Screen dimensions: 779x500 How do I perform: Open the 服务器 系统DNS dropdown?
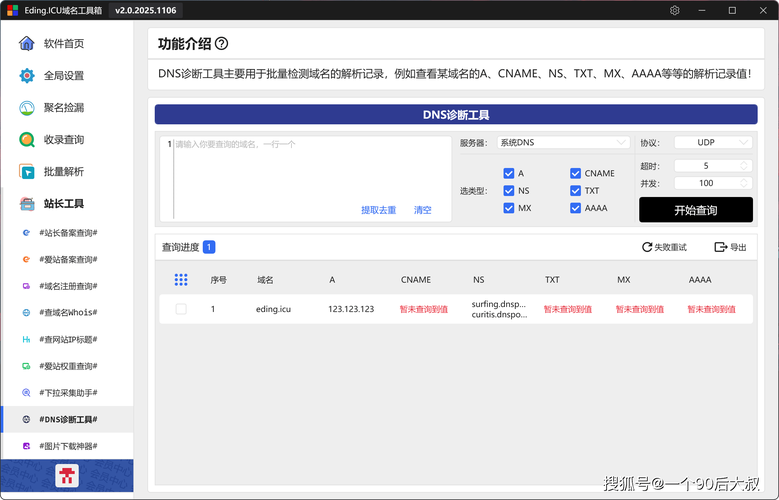[563, 143]
